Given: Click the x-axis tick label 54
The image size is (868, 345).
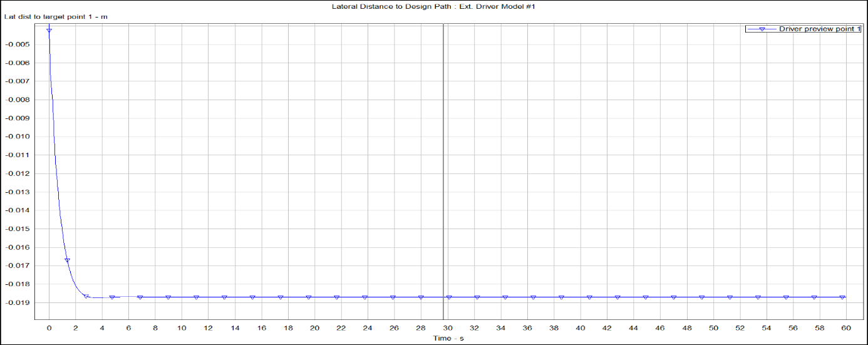Looking at the screenshot, I should (766, 327).
